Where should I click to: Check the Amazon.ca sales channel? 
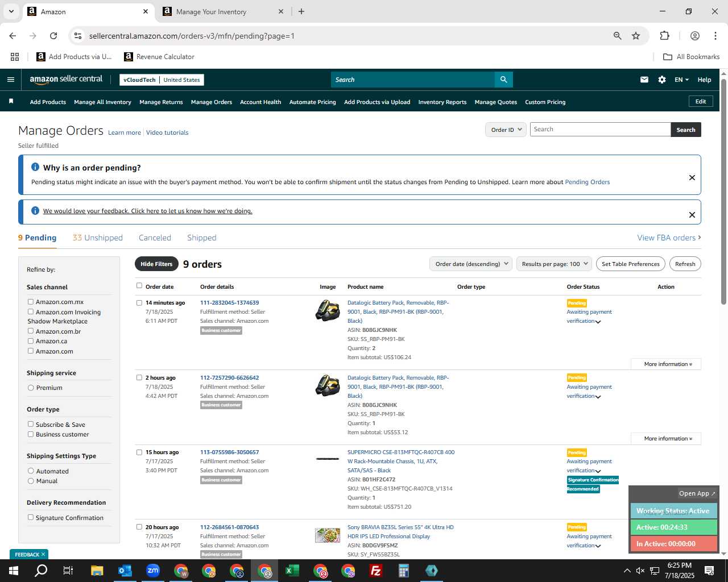click(x=31, y=341)
